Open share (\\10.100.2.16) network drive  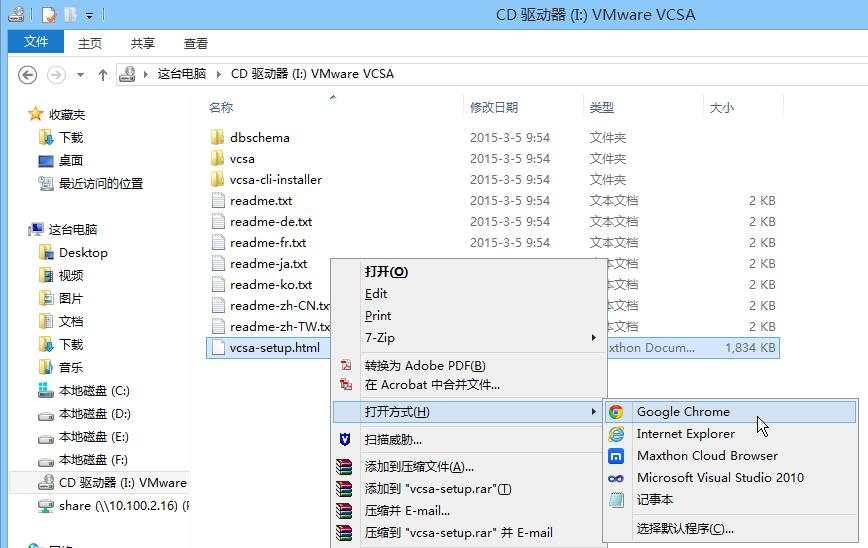(123, 505)
